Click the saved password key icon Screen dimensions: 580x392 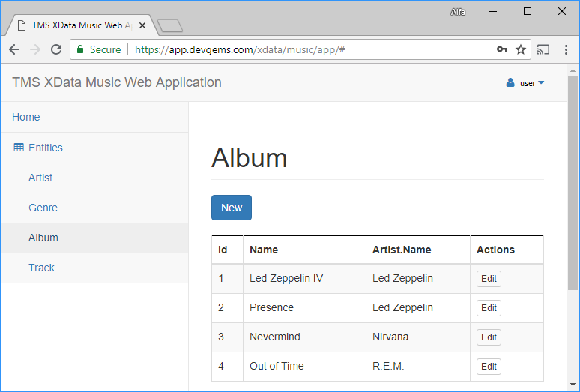coord(502,49)
